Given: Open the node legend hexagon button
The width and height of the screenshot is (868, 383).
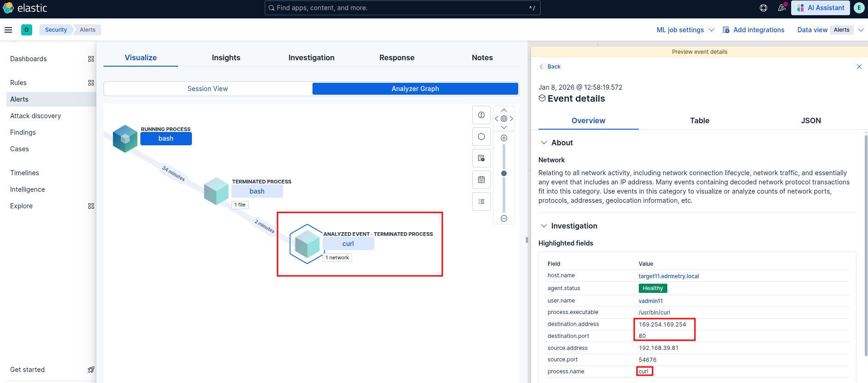Looking at the screenshot, I should pos(481,137).
